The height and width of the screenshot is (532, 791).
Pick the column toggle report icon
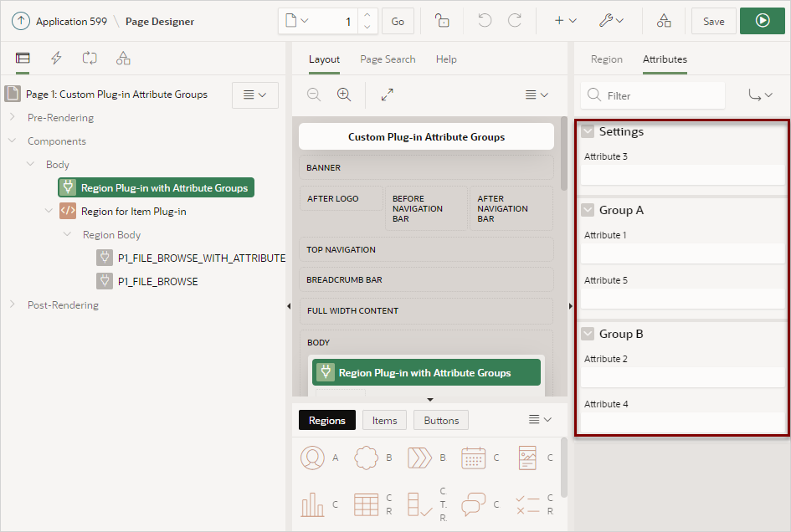tap(419, 504)
